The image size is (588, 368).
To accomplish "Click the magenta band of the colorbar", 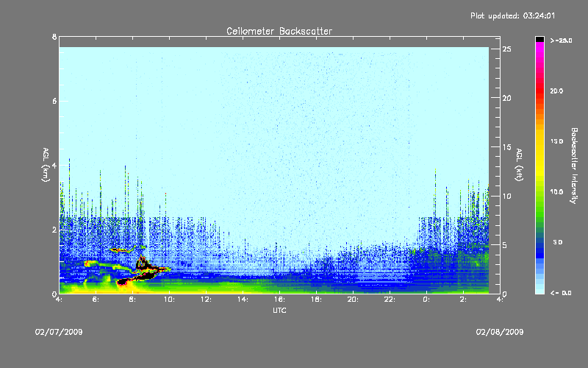I will coord(539,51).
